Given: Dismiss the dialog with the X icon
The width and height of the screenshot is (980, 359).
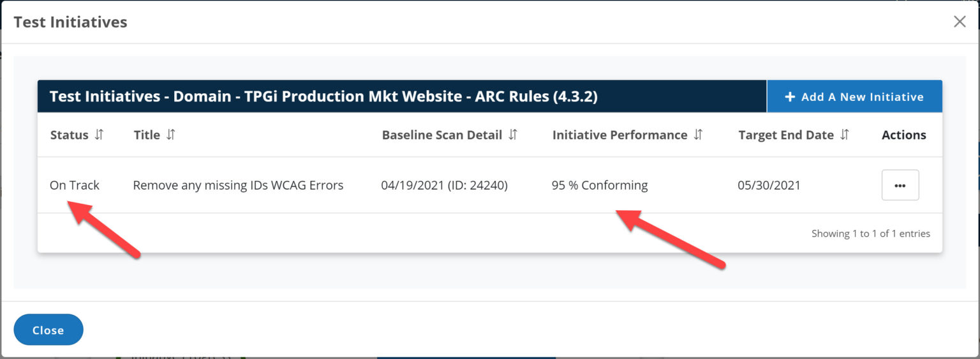Looking at the screenshot, I should [x=959, y=22].
